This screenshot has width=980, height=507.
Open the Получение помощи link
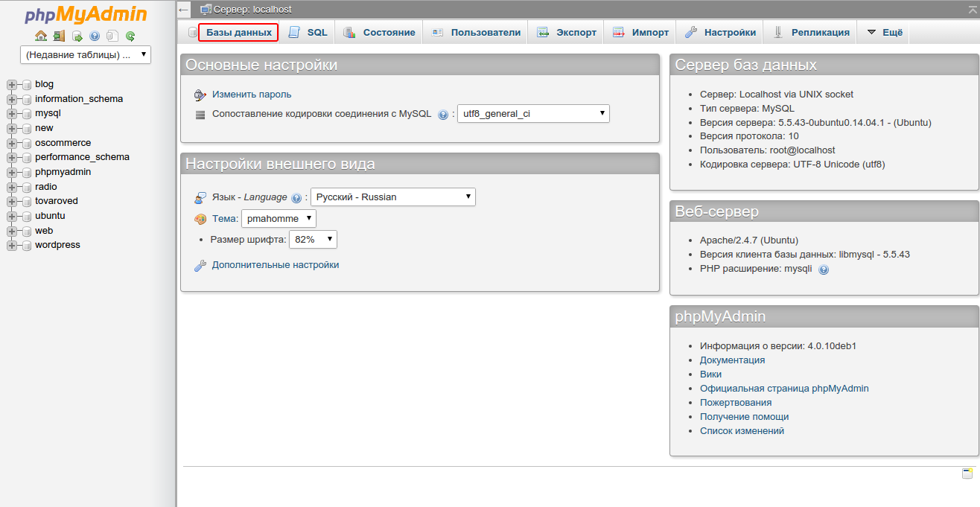pos(744,417)
